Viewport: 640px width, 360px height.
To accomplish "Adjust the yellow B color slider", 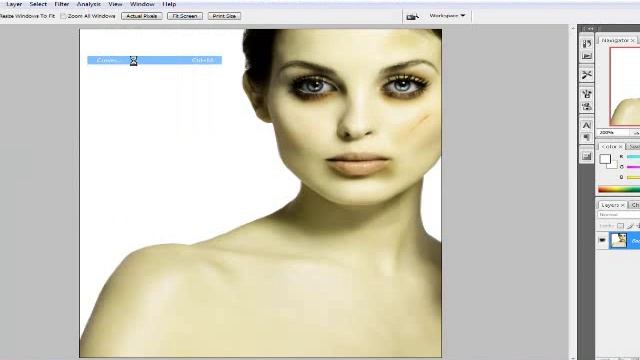I will (x=633, y=177).
